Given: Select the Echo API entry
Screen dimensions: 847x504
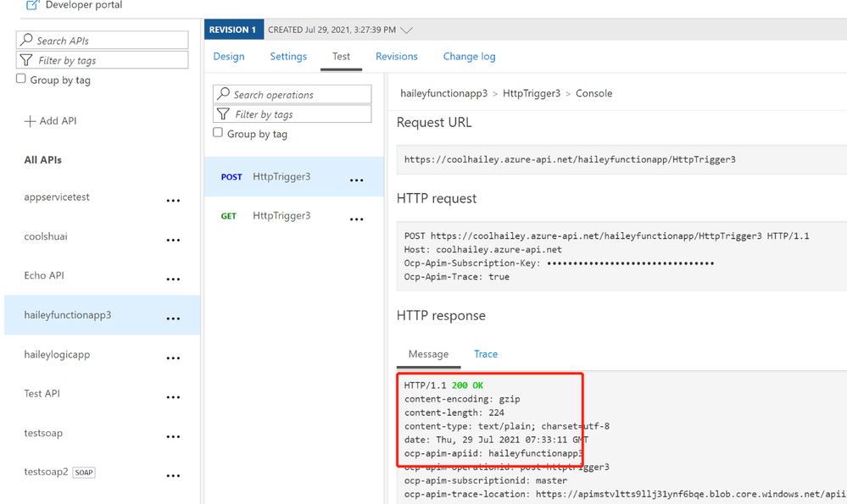Looking at the screenshot, I should coord(44,275).
